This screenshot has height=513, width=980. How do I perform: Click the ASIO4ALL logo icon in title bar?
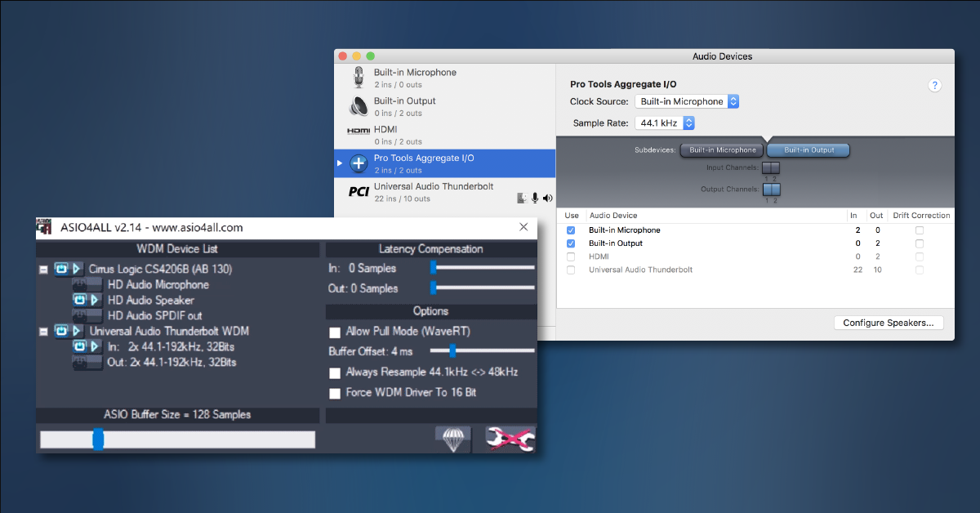(x=44, y=227)
